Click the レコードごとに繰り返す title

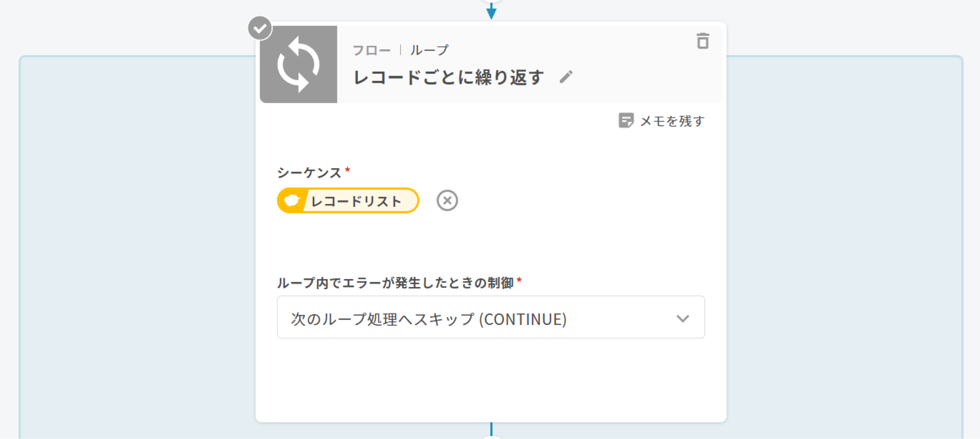click(448, 77)
